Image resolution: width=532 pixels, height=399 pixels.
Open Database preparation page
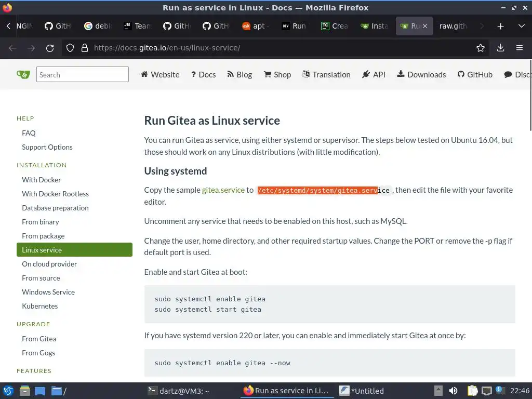(x=55, y=208)
